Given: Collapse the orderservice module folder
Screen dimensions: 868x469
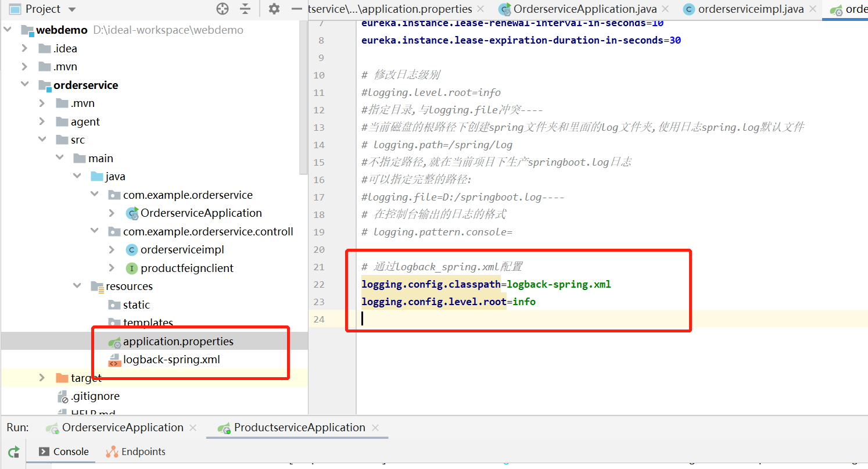Looking at the screenshot, I should tap(25, 85).
